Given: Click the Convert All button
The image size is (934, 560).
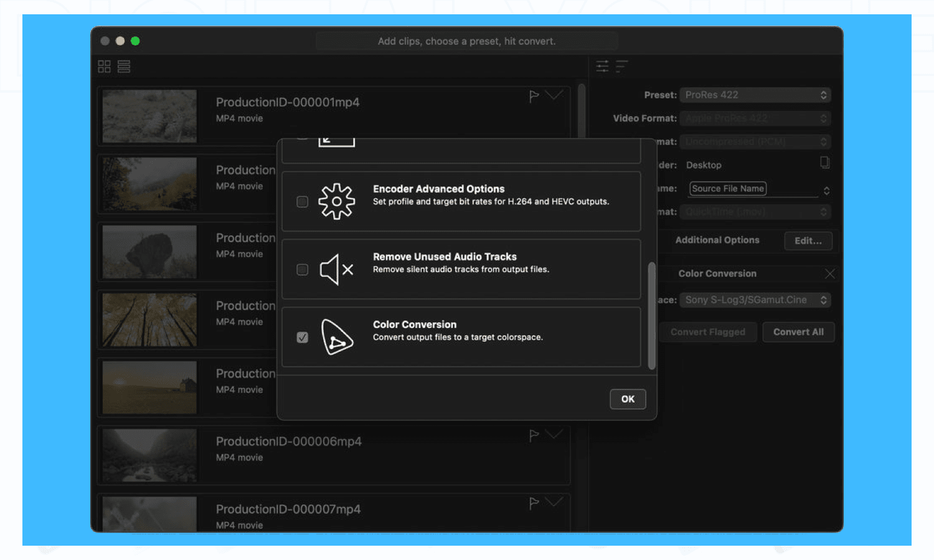Looking at the screenshot, I should click(x=798, y=332).
